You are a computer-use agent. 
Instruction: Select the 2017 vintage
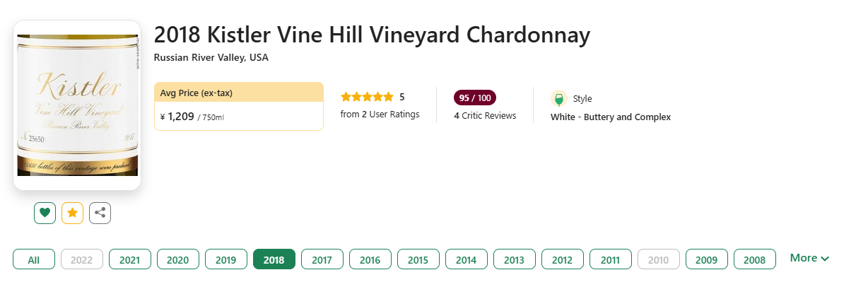[322, 259]
